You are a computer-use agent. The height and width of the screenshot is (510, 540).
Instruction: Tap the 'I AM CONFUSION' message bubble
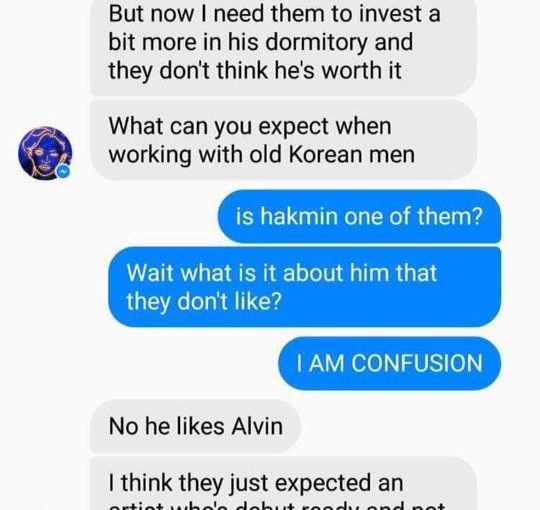(390, 363)
